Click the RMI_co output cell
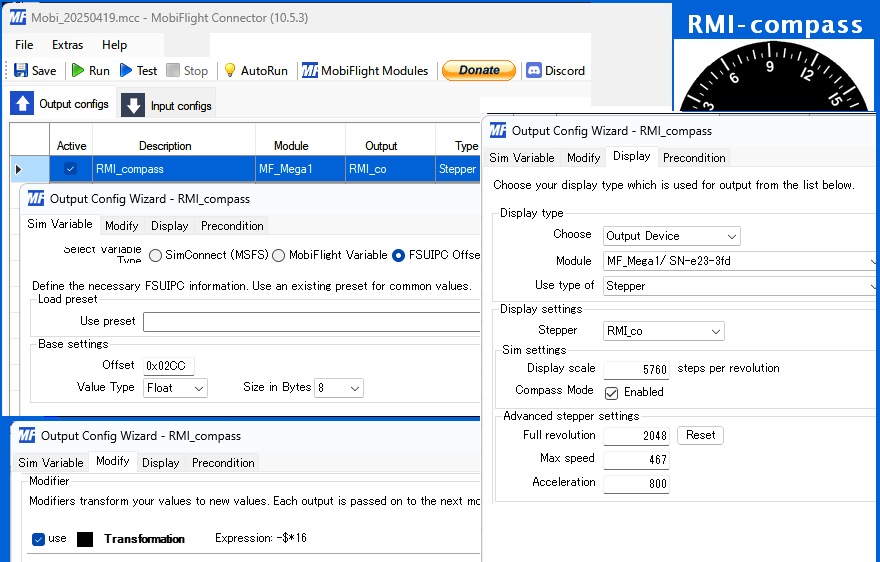The image size is (880, 562). (x=390, y=169)
